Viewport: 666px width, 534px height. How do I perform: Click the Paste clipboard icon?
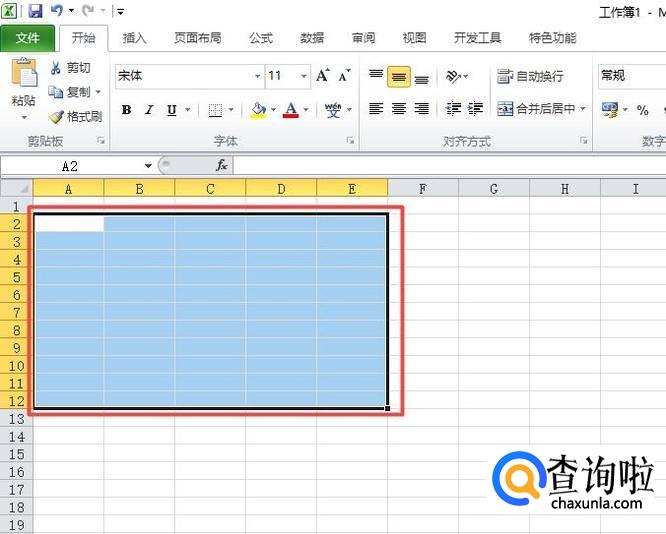24,72
